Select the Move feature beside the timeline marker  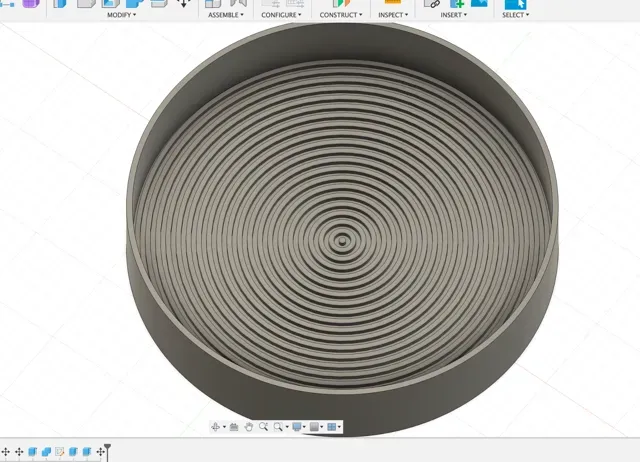100,452
